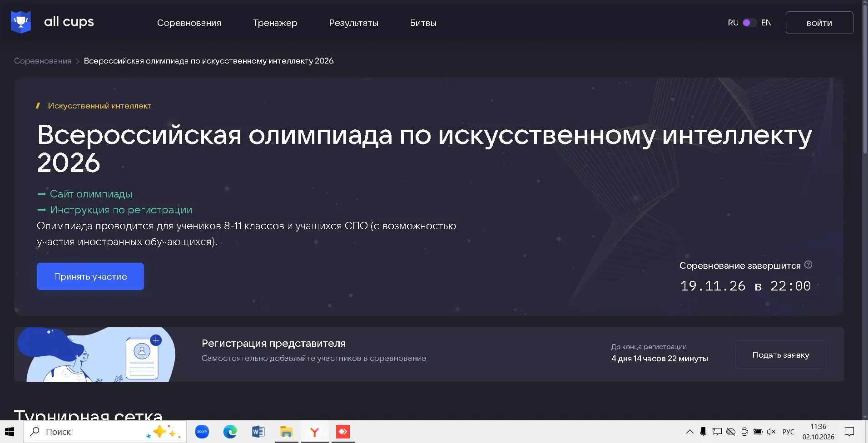Check the battery status tray icon
868x443 pixels.
pos(758,432)
